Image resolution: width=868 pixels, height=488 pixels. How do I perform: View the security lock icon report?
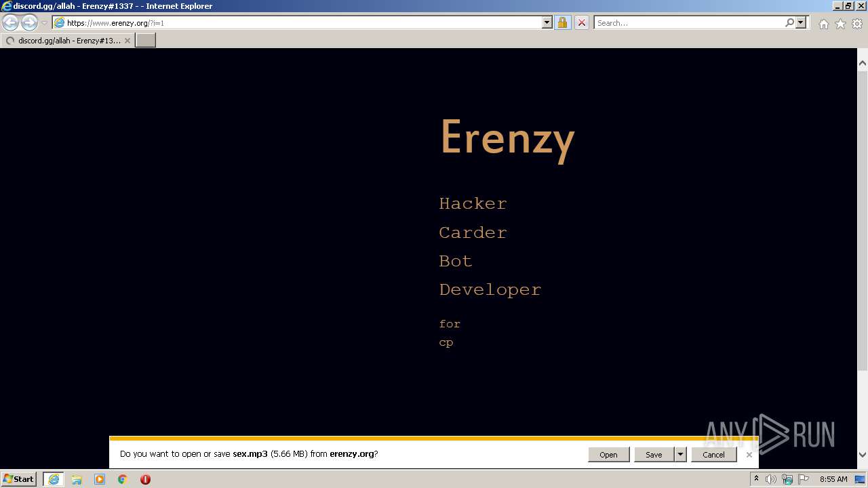[562, 22]
